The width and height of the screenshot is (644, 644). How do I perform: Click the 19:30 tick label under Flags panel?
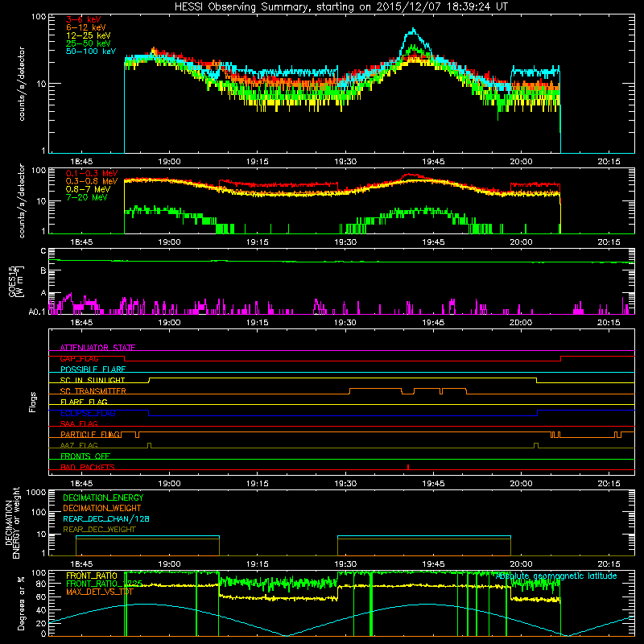pyautogui.click(x=345, y=484)
